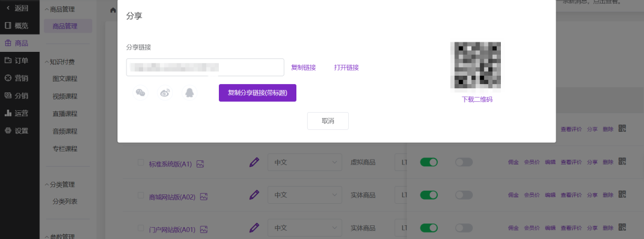Screen dimensions: 644x239
Task: Enable the gray toggle in 门户网站版(A01) row
Action: click(x=463, y=228)
